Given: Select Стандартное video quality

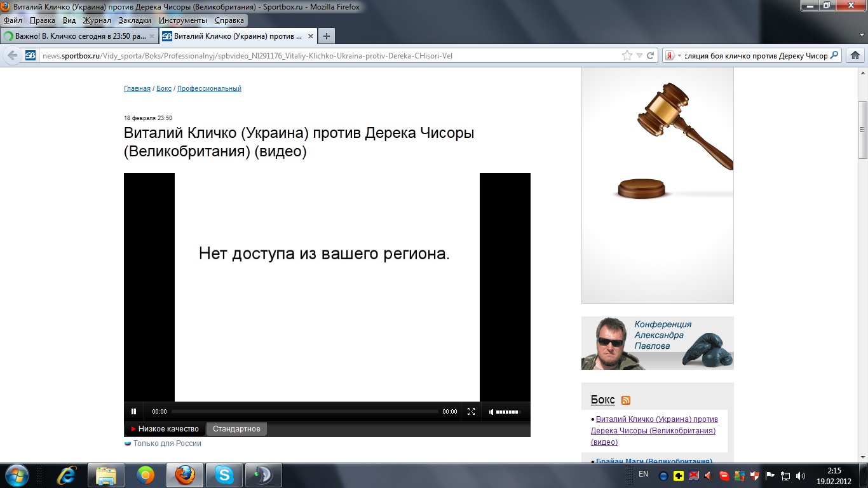Looking at the screenshot, I should tap(236, 429).
